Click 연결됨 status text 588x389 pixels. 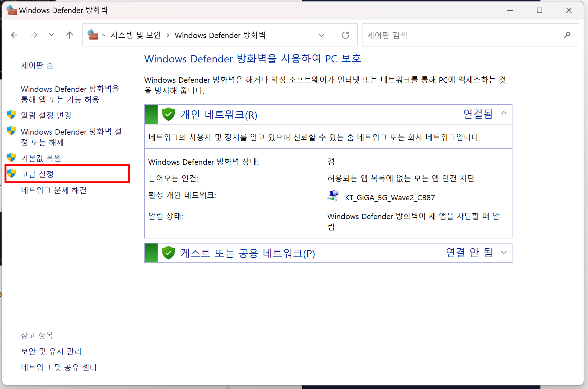click(x=478, y=114)
